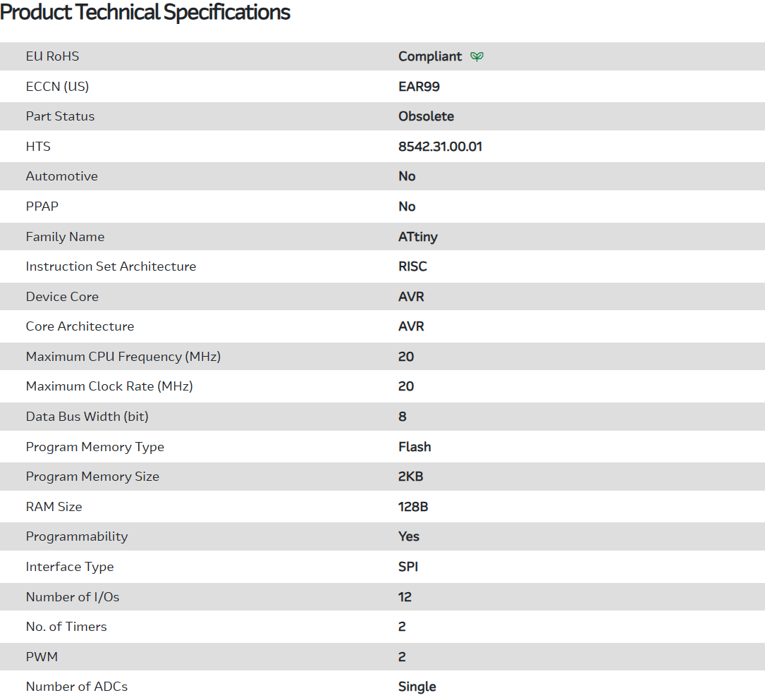Screen dimensions: 765x700
Task: Click the PPAP row label
Action: pyautogui.click(x=43, y=207)
